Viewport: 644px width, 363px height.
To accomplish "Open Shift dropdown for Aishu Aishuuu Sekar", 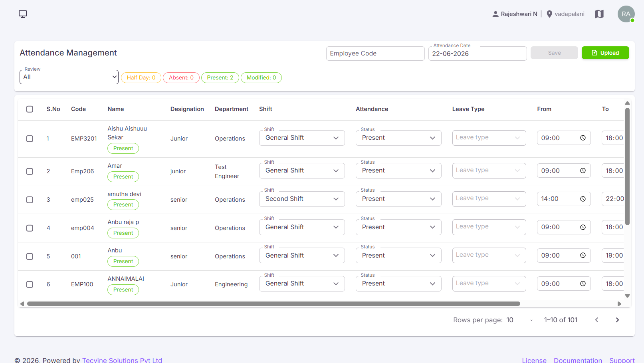I will pos(302,138).
